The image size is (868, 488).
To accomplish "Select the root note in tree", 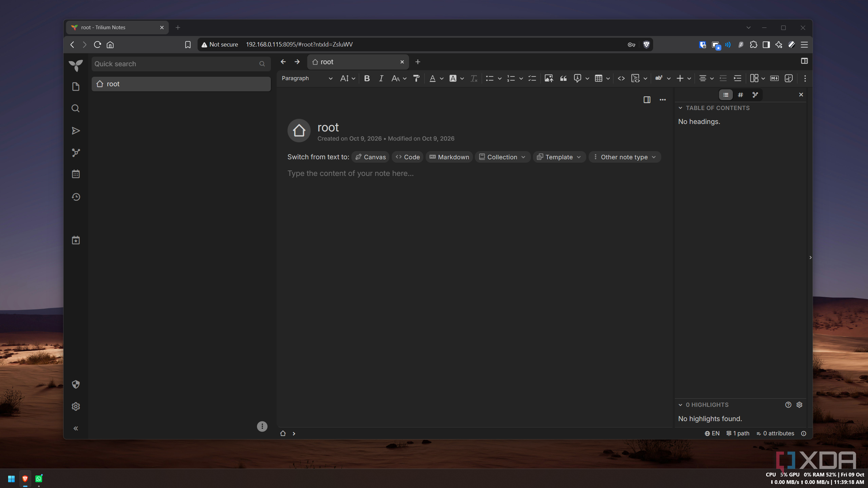I will click(181, 84).
